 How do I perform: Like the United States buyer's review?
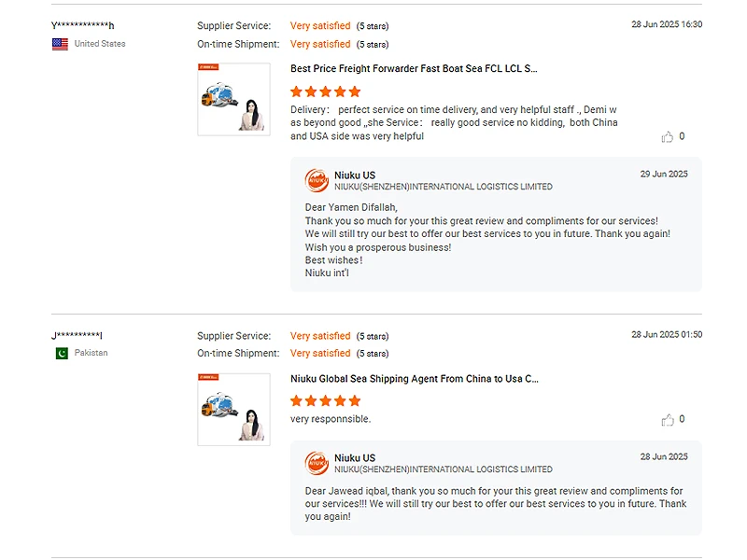coord(668,137)
